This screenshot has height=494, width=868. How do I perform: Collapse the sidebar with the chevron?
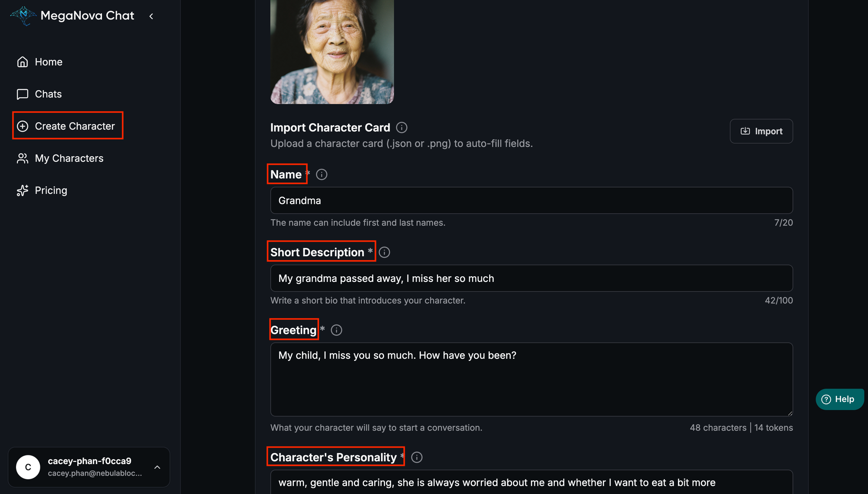(151, 16)
